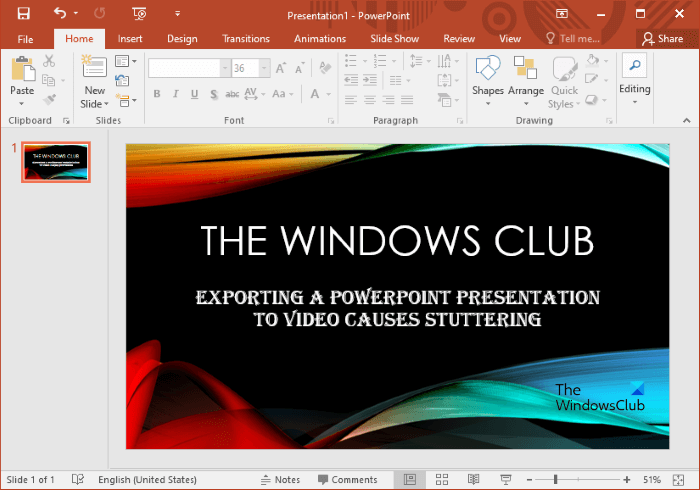Open the slide Layout dropdown

point(125,61)
